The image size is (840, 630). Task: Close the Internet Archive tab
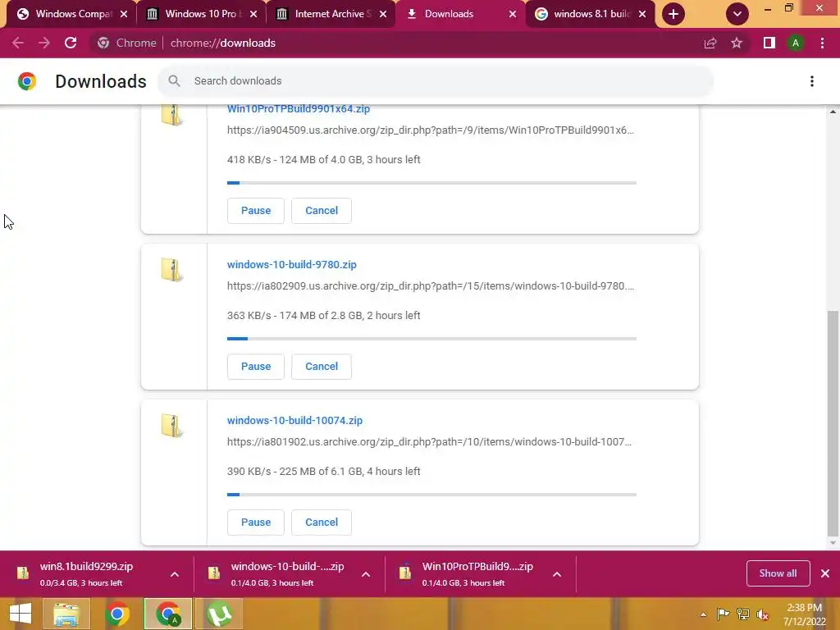tap(383, 14)
